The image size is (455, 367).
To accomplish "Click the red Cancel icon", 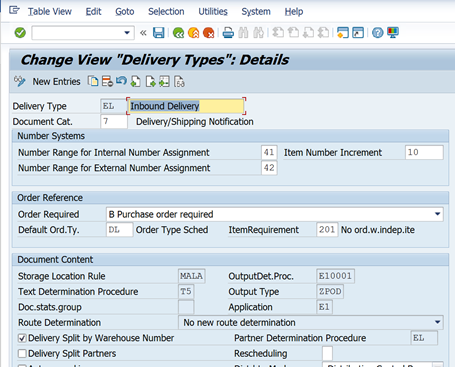I will click(209, 33).
